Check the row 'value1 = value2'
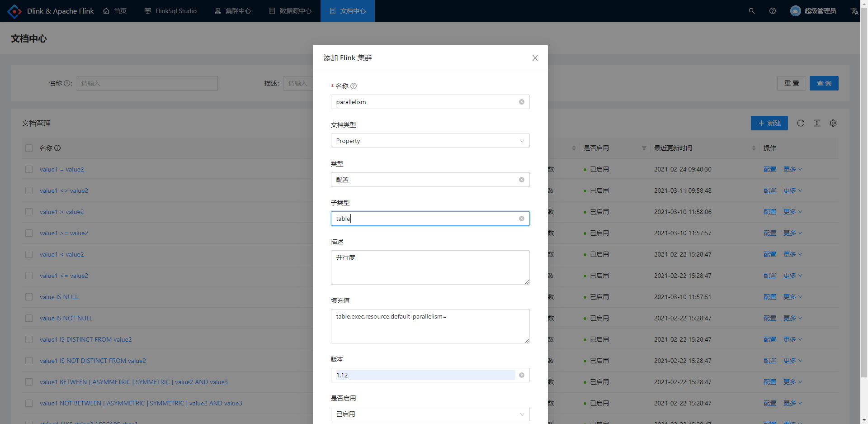The image size is (868, 424). [29, 169]
